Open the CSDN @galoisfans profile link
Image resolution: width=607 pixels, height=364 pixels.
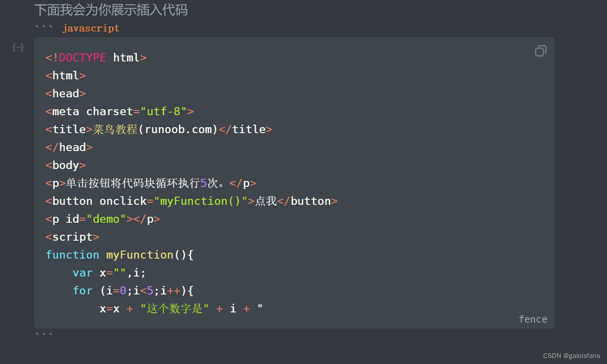(572, 355)
